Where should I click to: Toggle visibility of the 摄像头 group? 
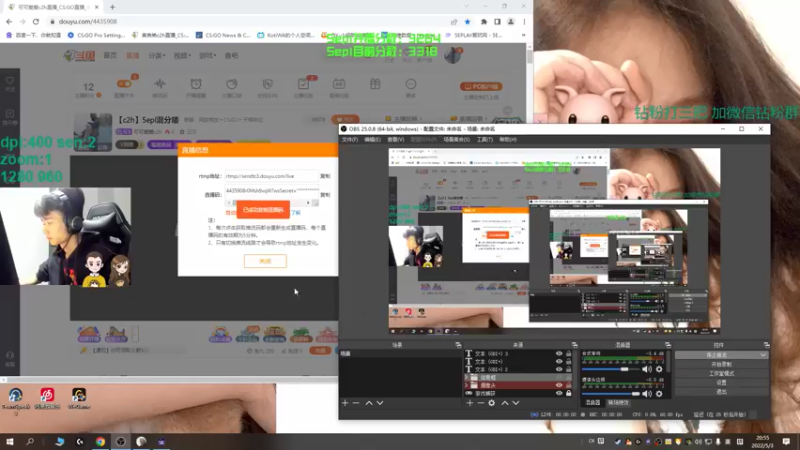559,385
